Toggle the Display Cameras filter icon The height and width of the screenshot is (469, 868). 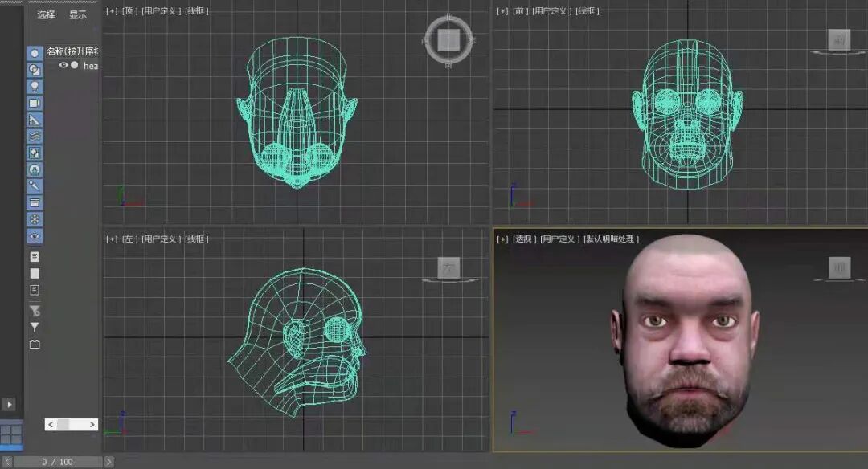[x=35, y=103]
